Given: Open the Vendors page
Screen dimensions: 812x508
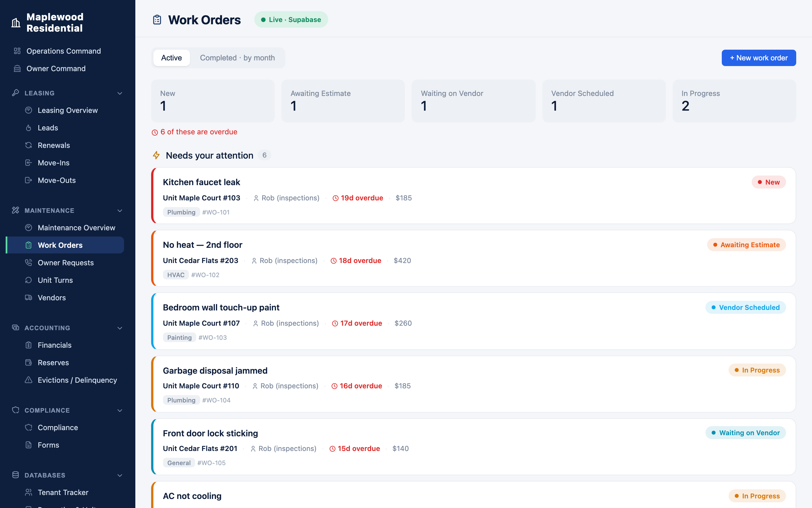Looking at the screenshot, I should (65, 298).
